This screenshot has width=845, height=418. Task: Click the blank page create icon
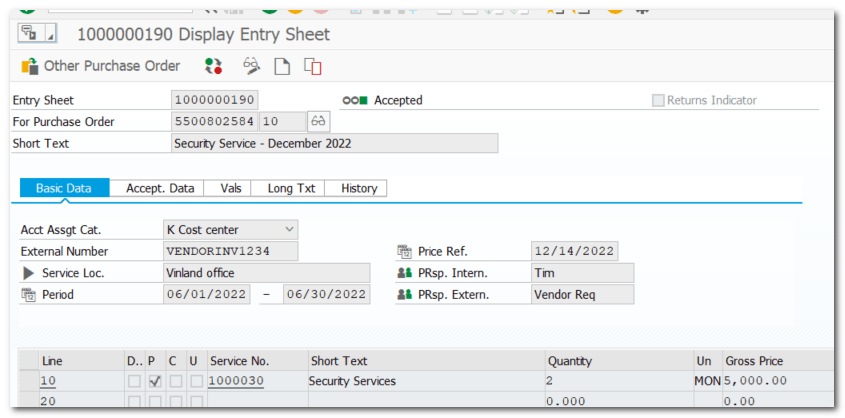[282, 66]
